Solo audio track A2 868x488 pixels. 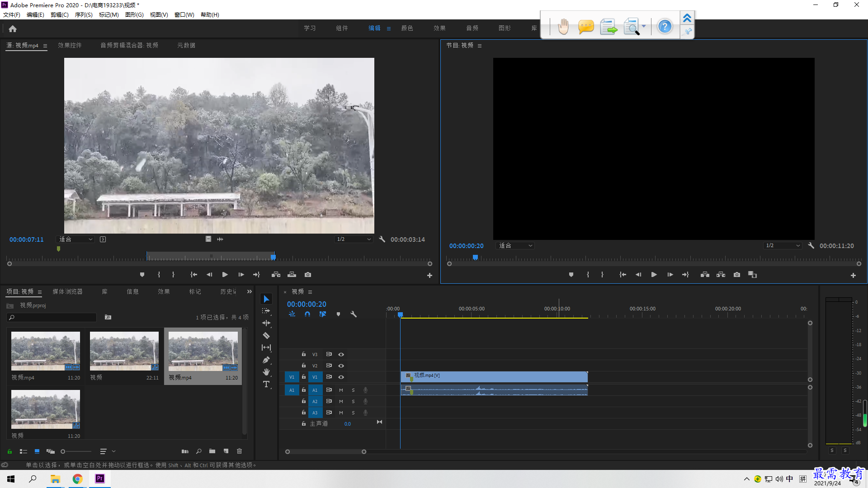point(354,401)
